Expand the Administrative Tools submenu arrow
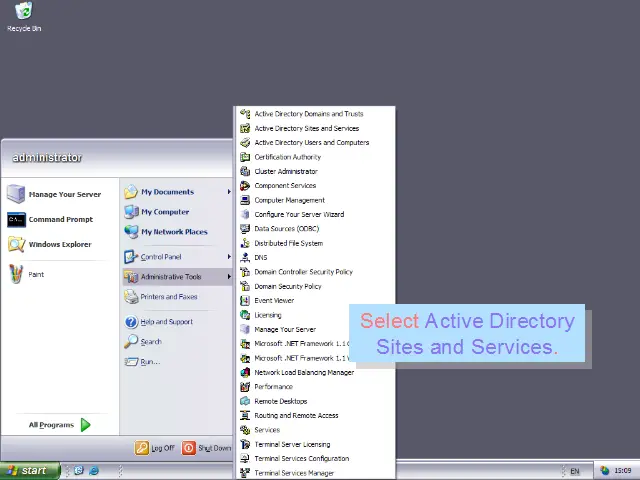640x480 pixels. click(x=229, y=277)
